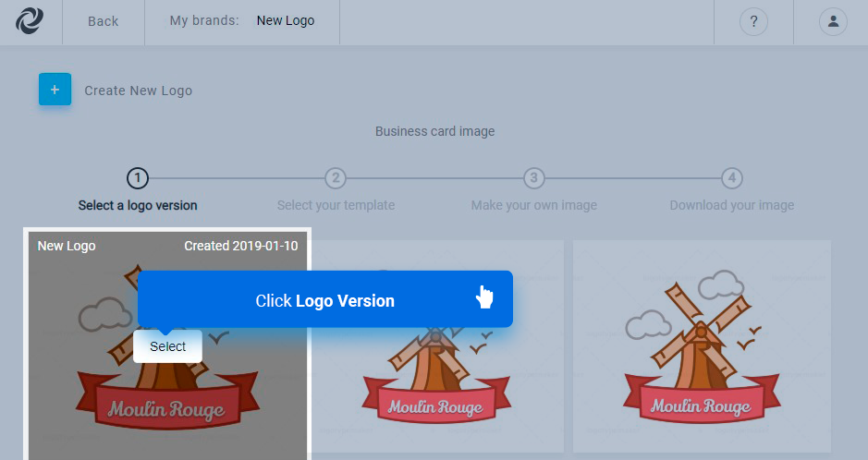This screenshot has width=868, height=460.
Task: Choose the middle Moulin Rouge logo thumbnail
Action: [x=436, y=346]
